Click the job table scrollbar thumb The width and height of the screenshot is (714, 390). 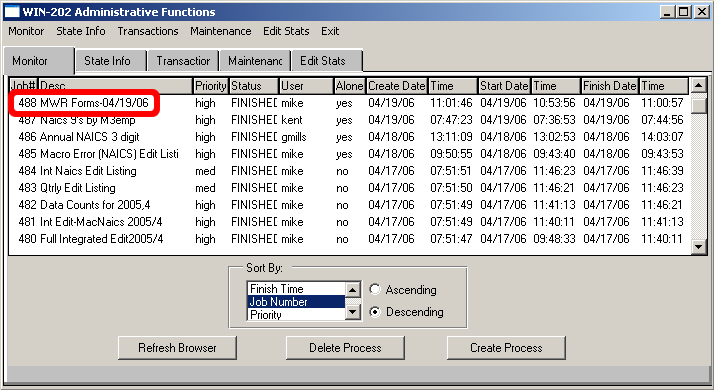click(x=698, y=105)
